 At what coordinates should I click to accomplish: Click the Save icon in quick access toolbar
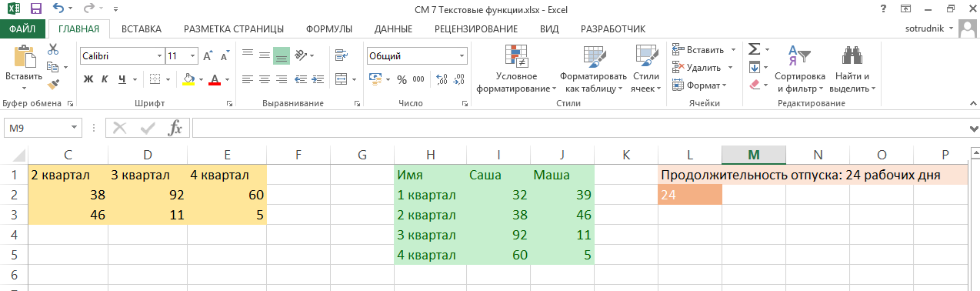(35, 10)
